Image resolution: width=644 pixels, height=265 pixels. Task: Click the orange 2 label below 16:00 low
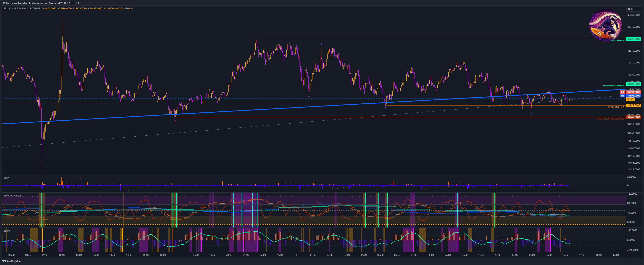coord(176,121)
